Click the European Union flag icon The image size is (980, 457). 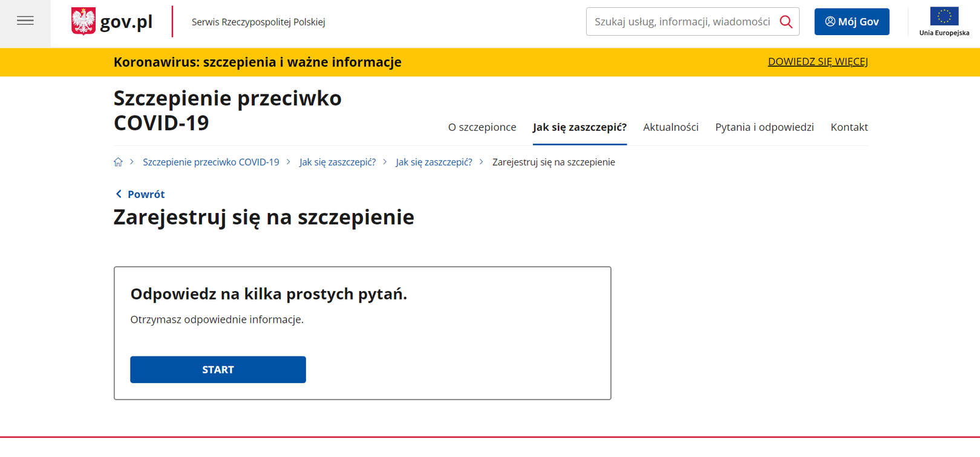[944, 16]
